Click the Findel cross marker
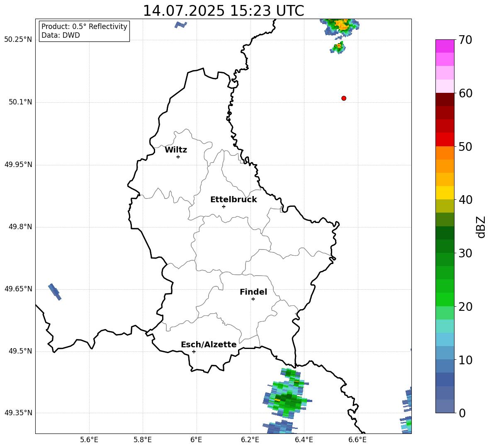Screen dimensions: 491x448 [253, 299]
